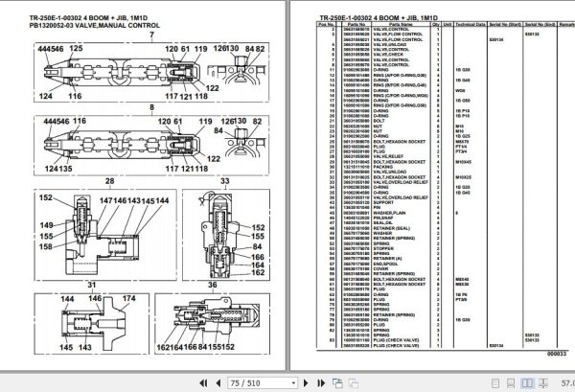Click the PT3/4 technical data cell

(x=461, y=151)
